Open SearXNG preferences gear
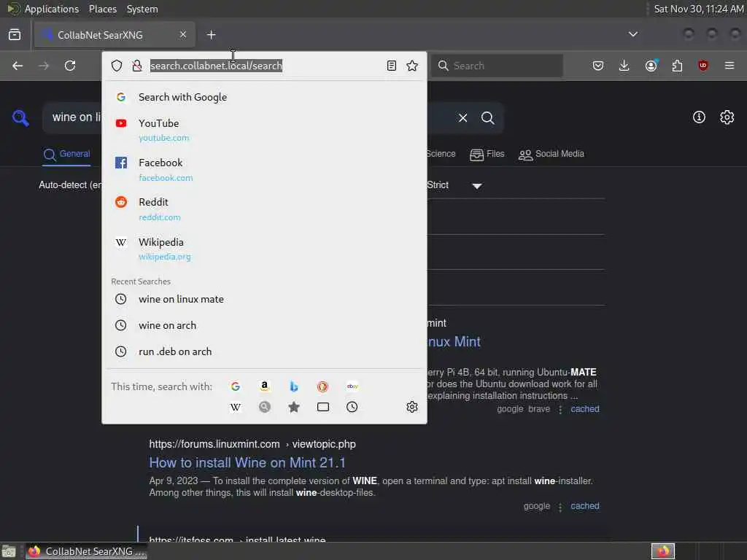 click(727, 117)
